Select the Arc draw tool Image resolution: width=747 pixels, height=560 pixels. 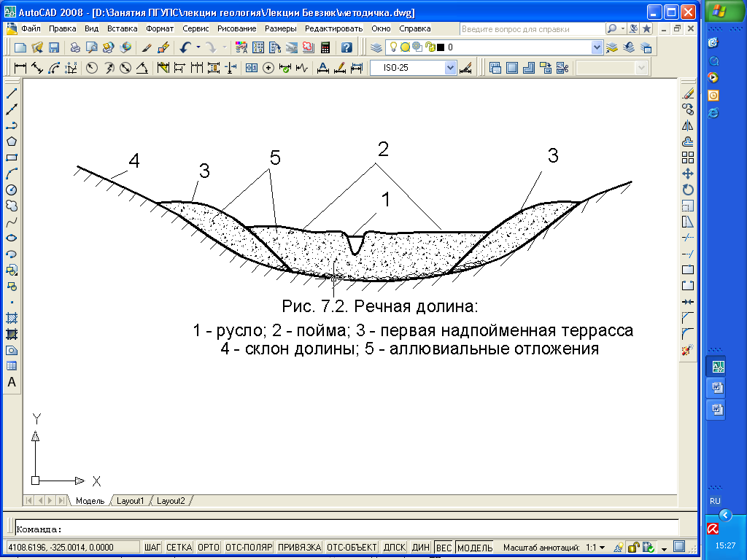click(12, 174)
